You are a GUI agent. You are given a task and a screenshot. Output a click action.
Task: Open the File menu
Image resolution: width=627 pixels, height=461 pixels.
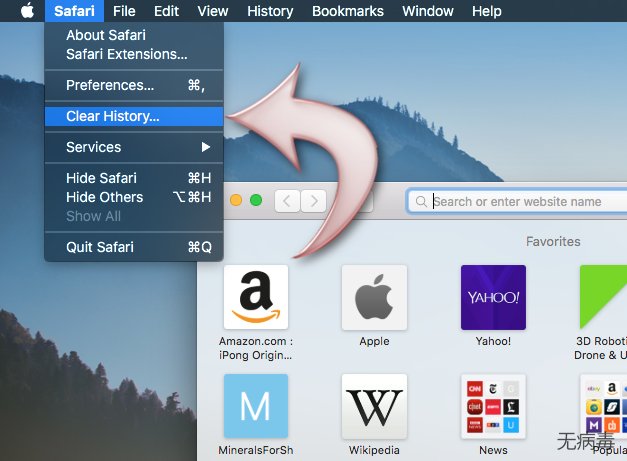(124, 11)
